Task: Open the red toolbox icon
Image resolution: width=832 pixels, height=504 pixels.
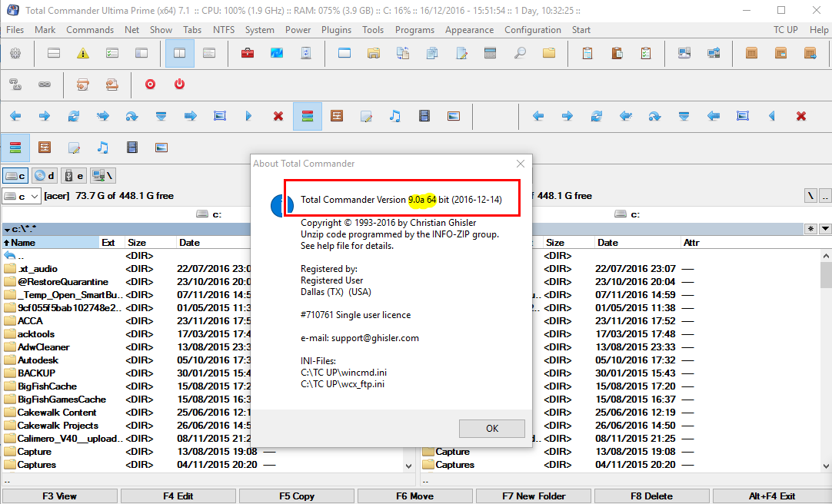Action: pos(248,54)
